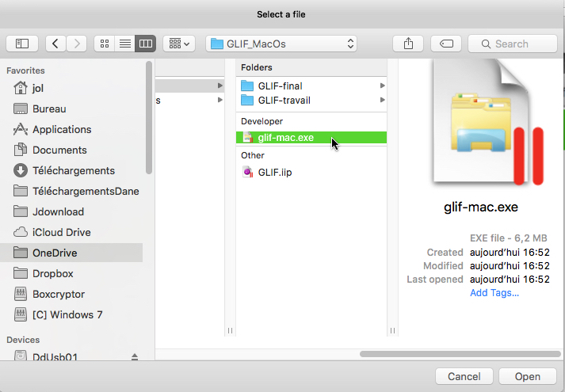
Task: Switch to column view
Action: 145,44
